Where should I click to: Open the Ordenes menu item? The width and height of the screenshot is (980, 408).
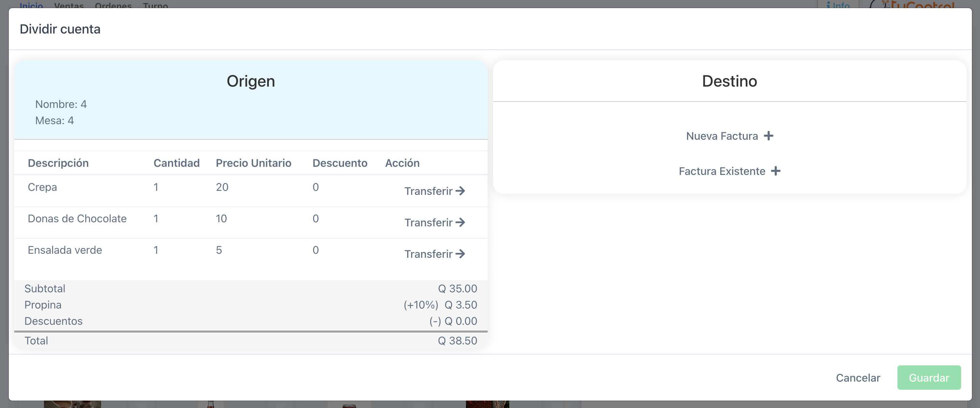click(113, 5)
